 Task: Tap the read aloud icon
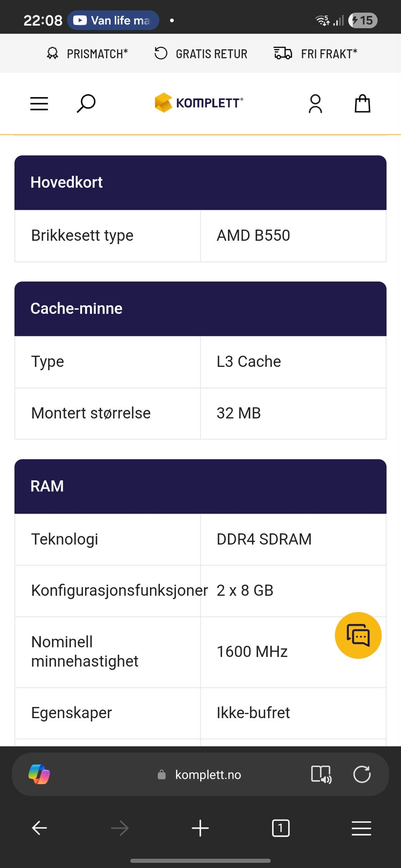pyautogui.click(x=321, y=775)
